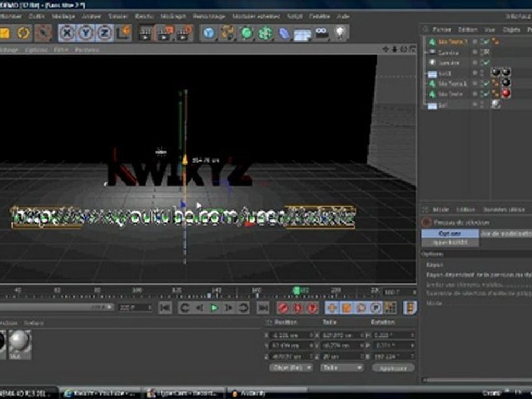Open the Mograph menu
The width and height of the screenshot is (532, 399).
173,16
